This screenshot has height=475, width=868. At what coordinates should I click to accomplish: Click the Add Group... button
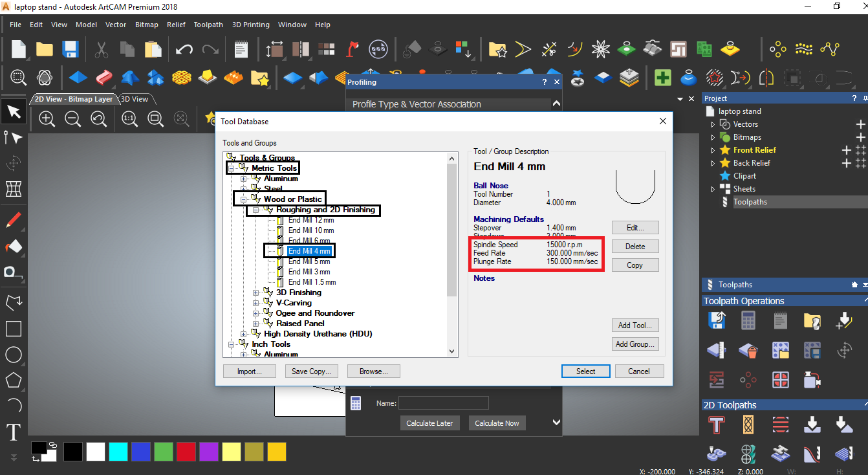point(635,344)
